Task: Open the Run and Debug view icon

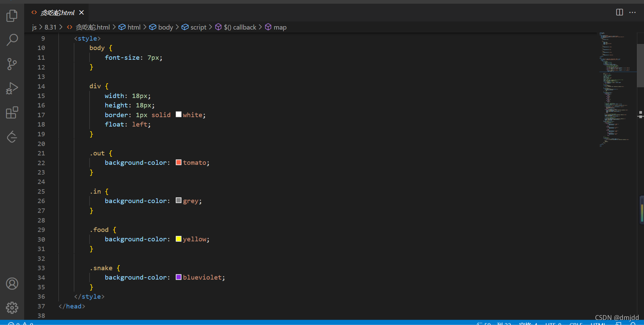Action: tap(12, 88)
